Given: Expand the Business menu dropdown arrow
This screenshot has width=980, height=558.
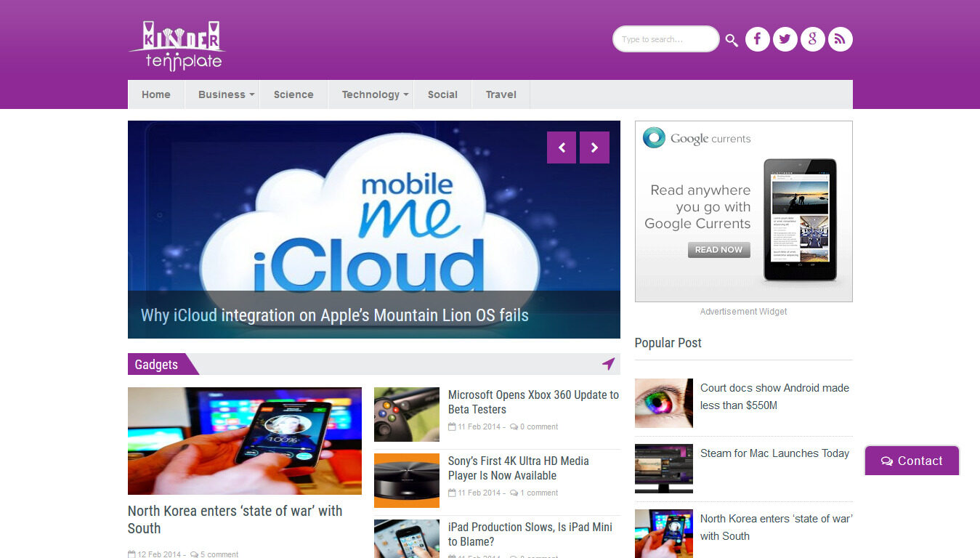Looking at the screenshot, I should coord(252,94).
